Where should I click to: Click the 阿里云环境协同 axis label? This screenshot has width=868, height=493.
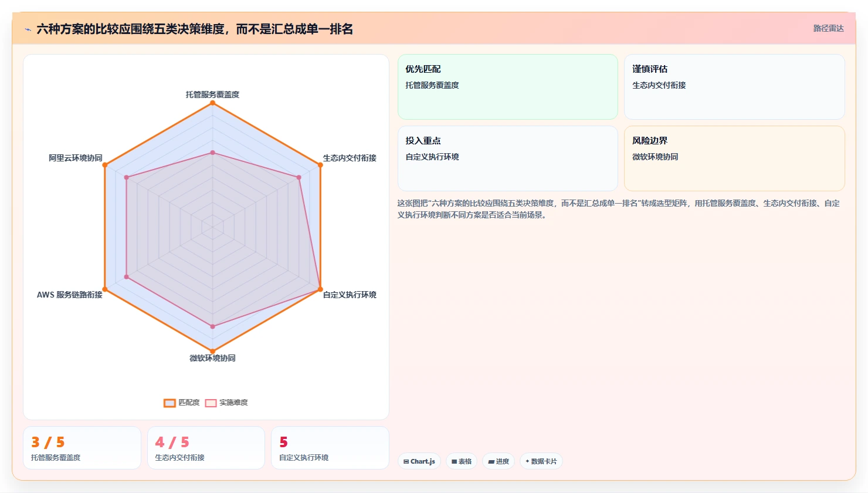[x=75, y=158]
